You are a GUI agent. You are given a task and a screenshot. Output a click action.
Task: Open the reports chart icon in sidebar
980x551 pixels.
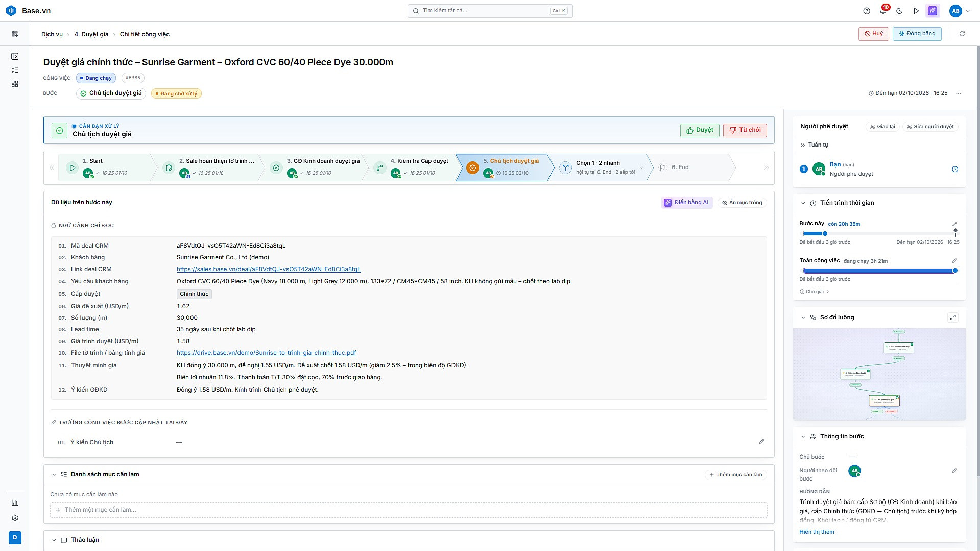[15, 502]
